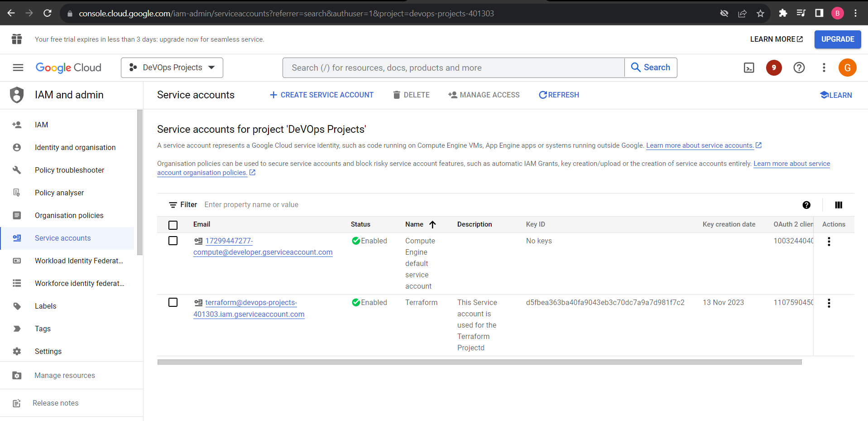Screen dimensions: 868x421
Task: Expand the DeVOps Projects project selector
Action: [172, 68]
